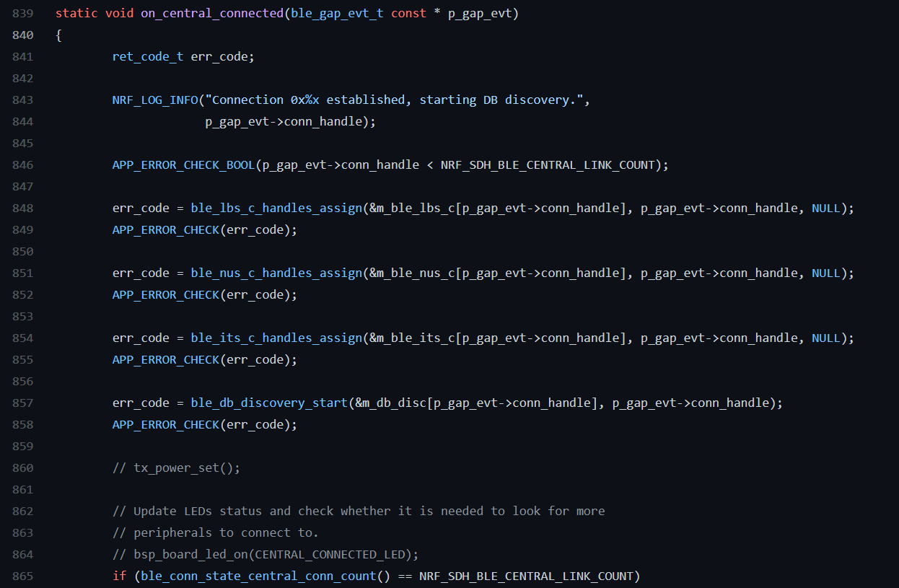Click line number 839
The width and height of the screenshot is (899, 588).
click(22, 14)
